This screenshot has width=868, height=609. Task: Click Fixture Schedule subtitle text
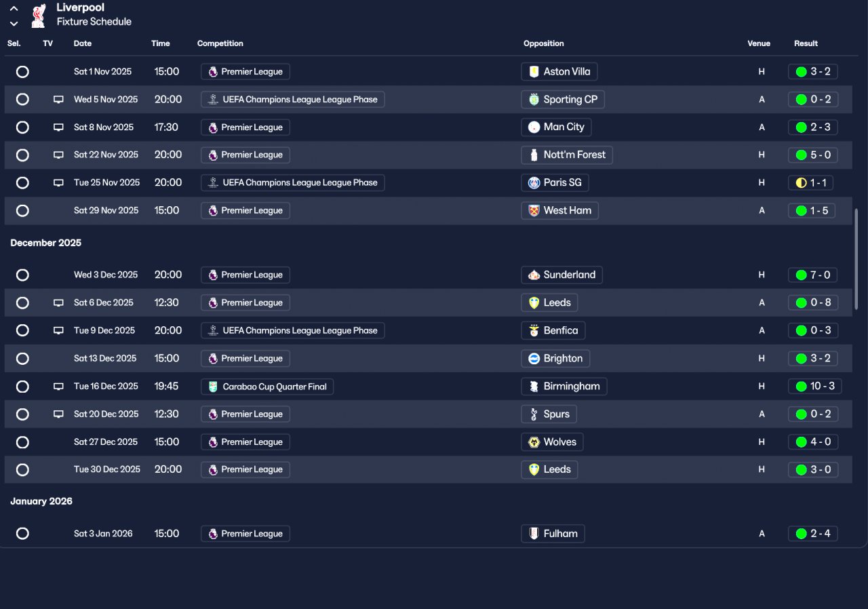point(94,22)
